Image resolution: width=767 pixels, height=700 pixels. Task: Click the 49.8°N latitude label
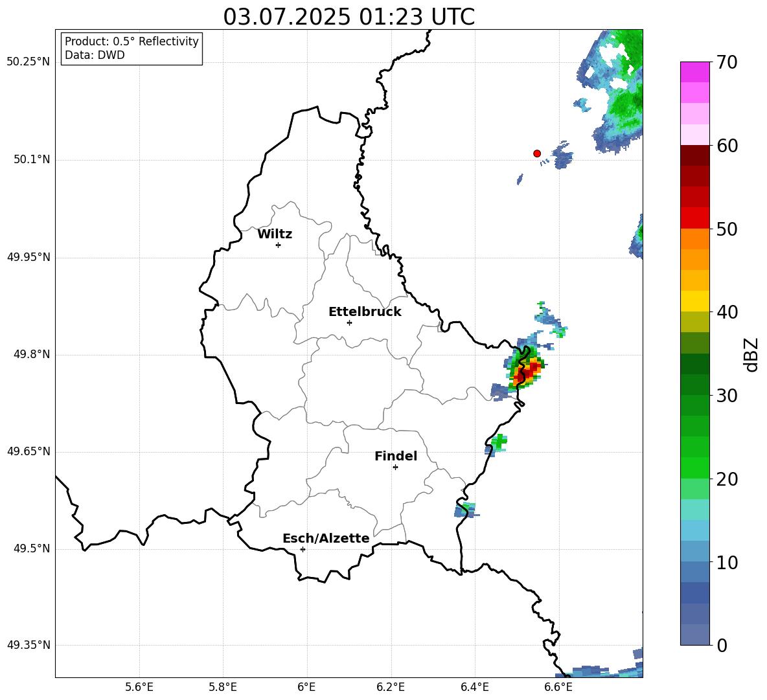32,354
